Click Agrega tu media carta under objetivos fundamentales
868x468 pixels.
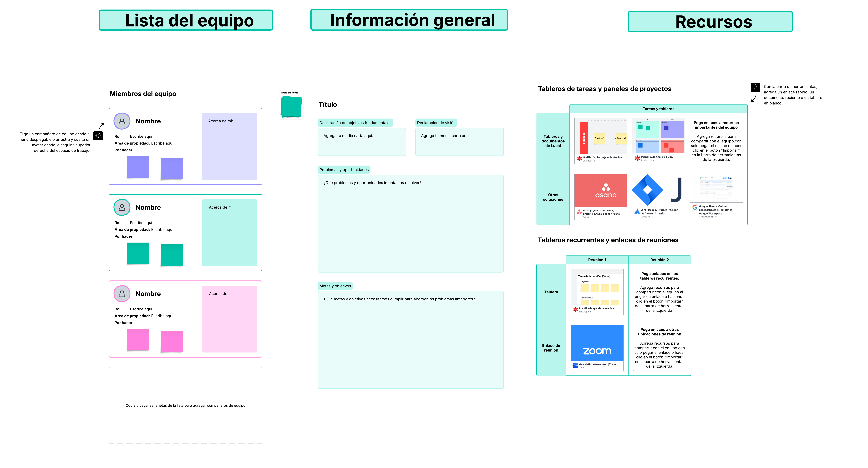pyautogui.click(x=362, y=142)
